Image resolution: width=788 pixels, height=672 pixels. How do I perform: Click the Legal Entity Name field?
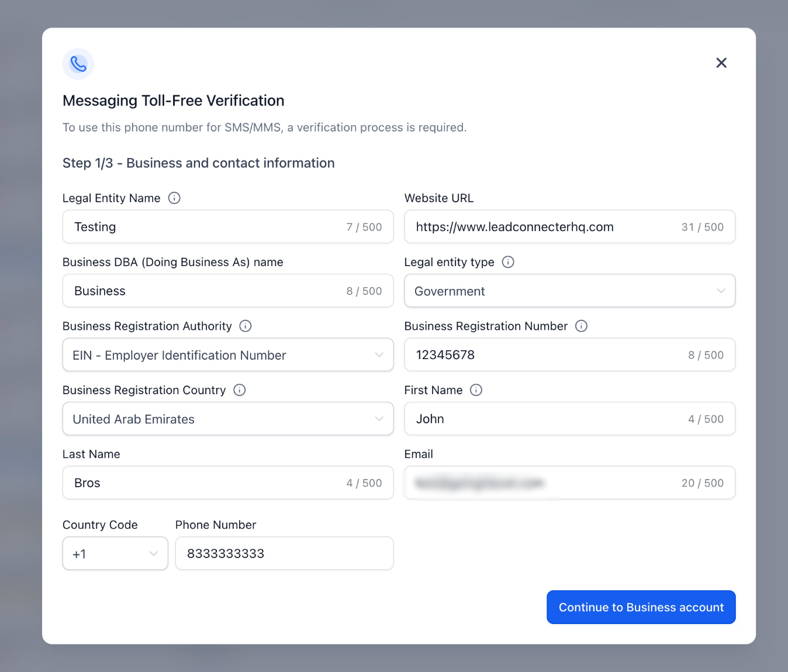point(228,227)
